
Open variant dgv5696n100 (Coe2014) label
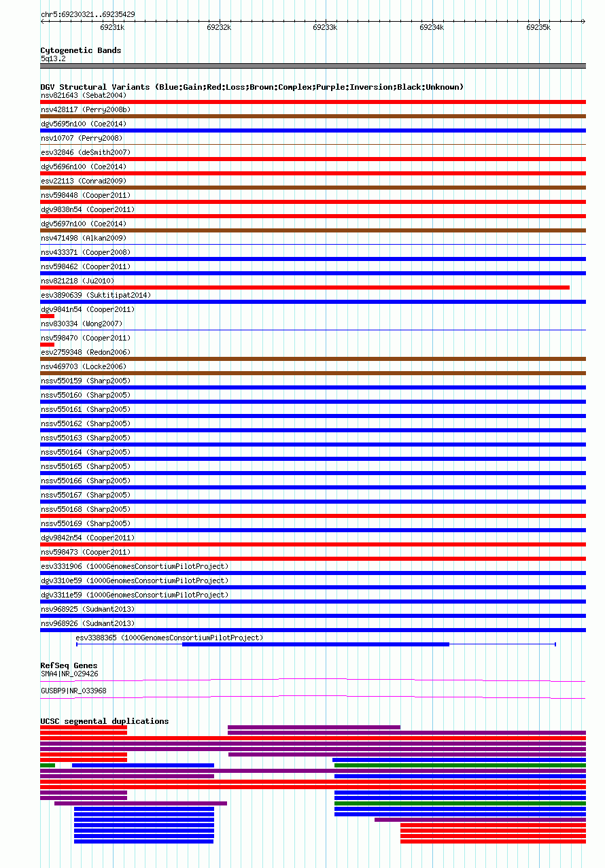tap(84, 167)
